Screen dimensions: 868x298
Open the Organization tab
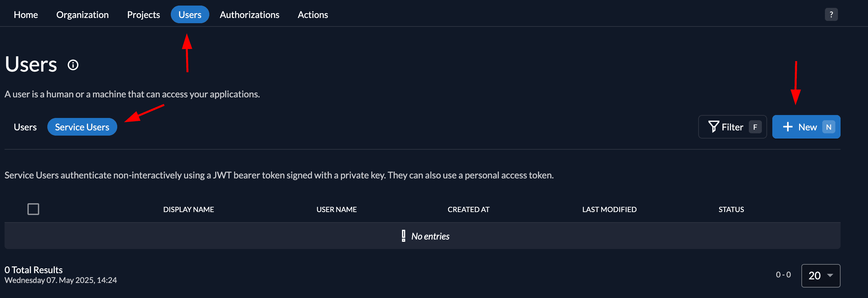coord(83,15)
